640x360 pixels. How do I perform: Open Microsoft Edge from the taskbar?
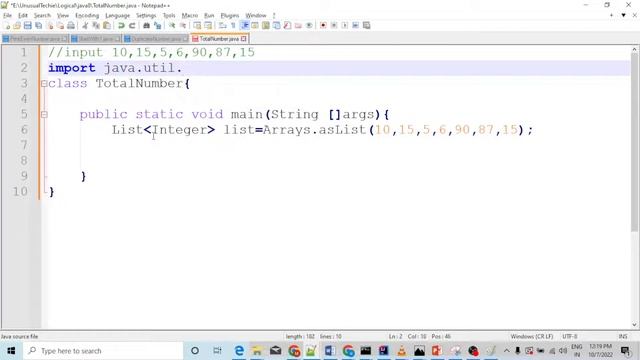coord(239,351)
